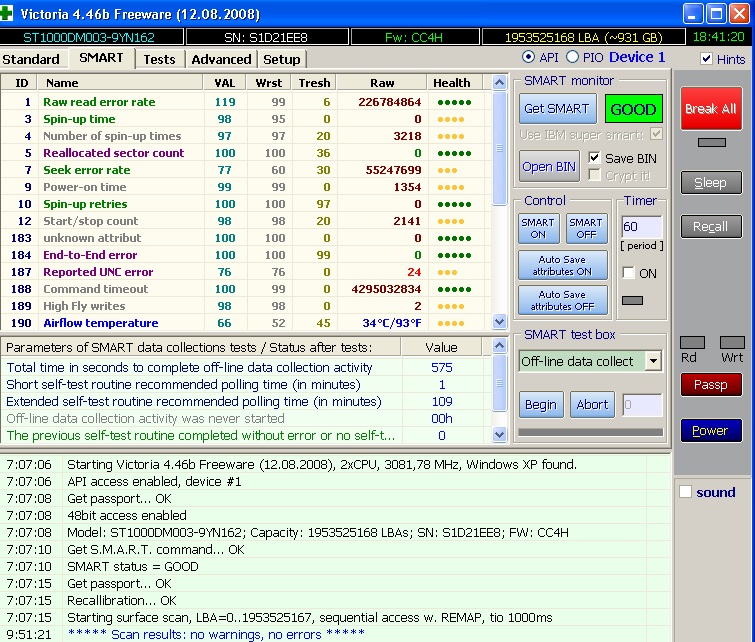Click SMART attributes list scroll up arrow
The width and height of the screenshot is (755, 642).
(x=499, y=83)
